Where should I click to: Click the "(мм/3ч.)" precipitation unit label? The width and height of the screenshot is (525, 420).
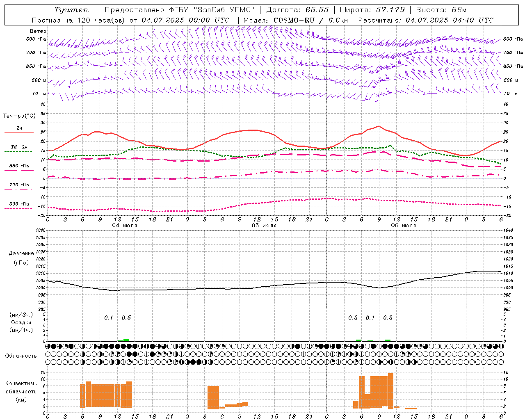click(21, 315)
